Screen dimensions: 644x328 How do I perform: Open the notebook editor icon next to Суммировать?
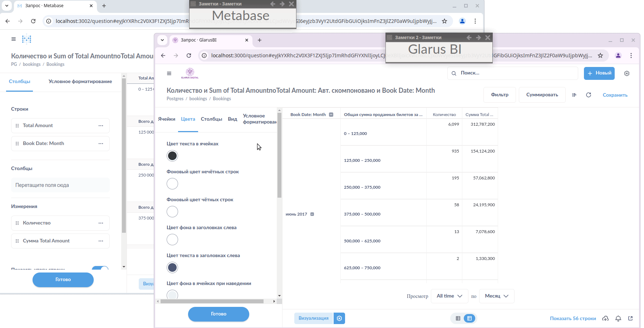pos(574,95)
